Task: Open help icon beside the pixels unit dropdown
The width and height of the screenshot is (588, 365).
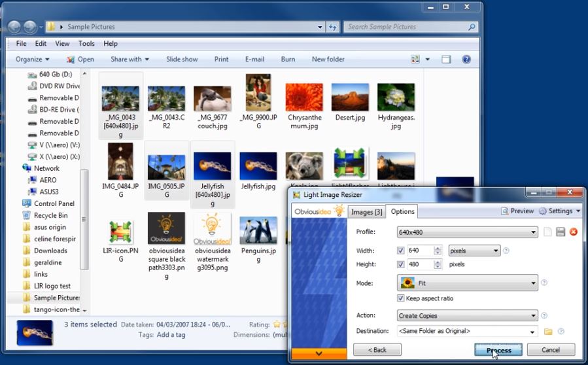Action: pyautogui.click(x=506, y=251)
